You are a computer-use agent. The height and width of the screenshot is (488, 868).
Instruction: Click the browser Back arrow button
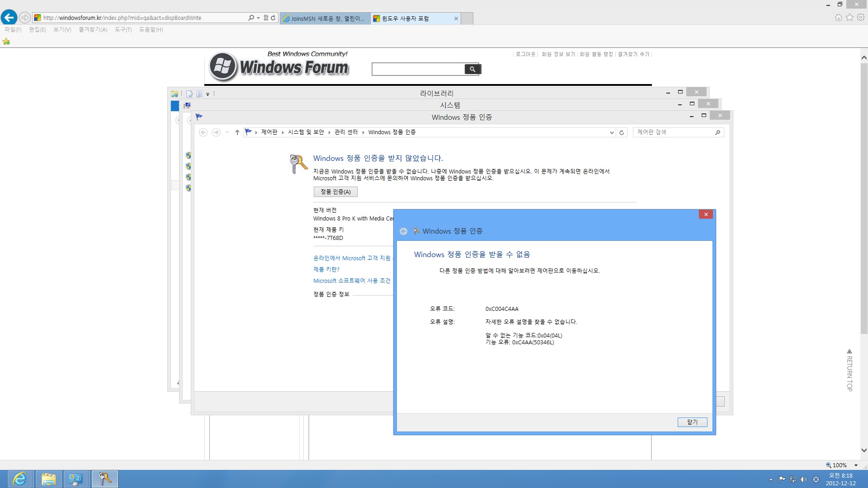tap(9, 18)
